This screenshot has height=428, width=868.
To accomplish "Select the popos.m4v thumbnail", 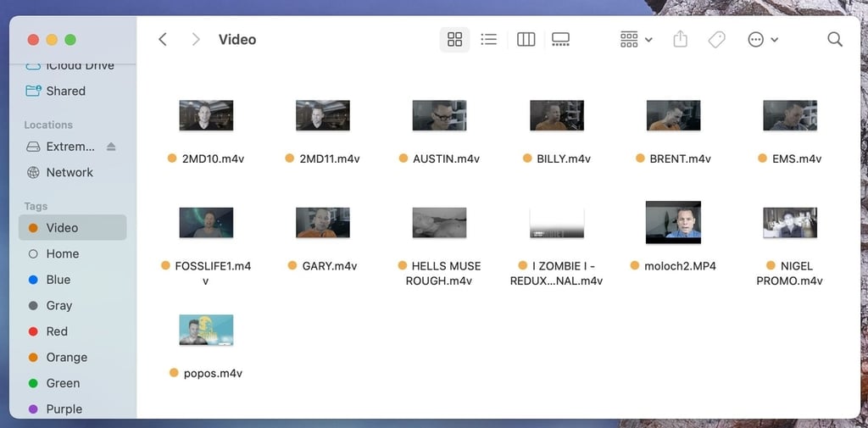I will 206,330.
